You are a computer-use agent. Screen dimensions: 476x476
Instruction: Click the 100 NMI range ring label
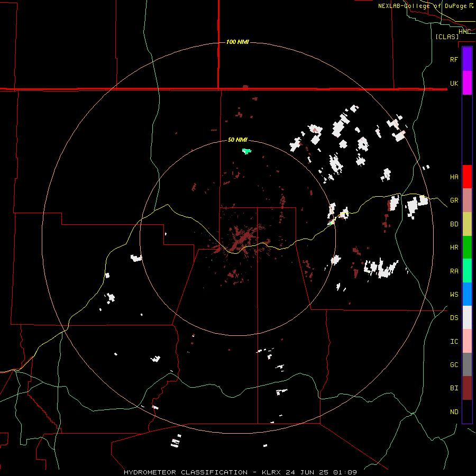pos(237,42)
